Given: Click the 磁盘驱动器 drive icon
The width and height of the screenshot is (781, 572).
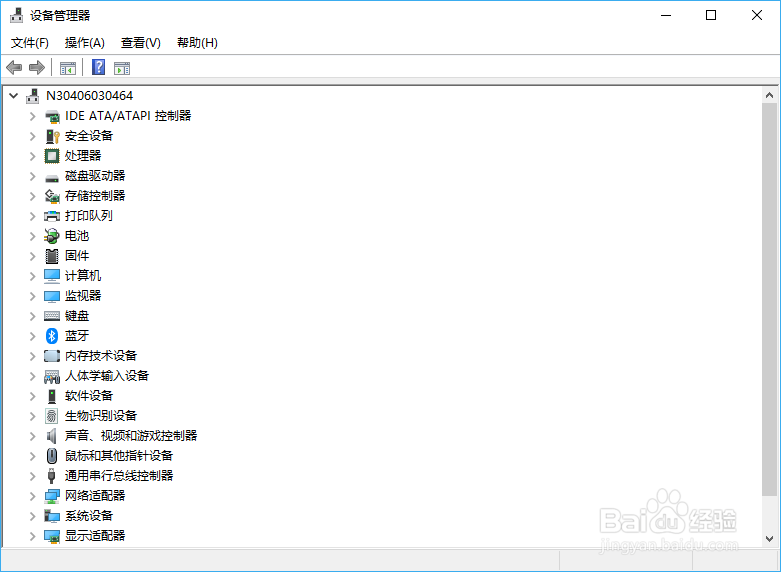Looking at the screenshot, I should click(x=52, y=177).
